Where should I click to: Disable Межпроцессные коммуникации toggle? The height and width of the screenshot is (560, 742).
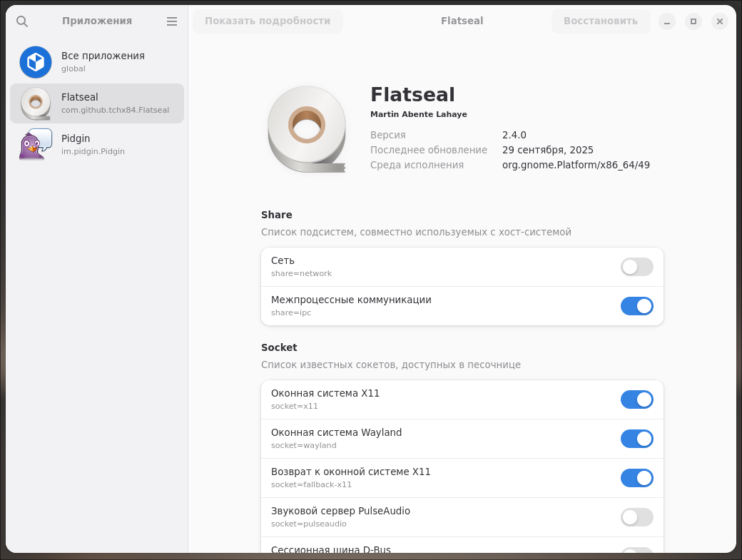click(636, 306)
